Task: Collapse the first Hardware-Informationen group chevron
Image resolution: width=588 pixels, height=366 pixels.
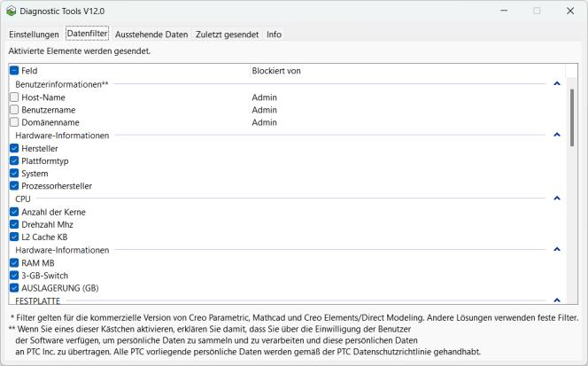Action: (x=557, y=135)
